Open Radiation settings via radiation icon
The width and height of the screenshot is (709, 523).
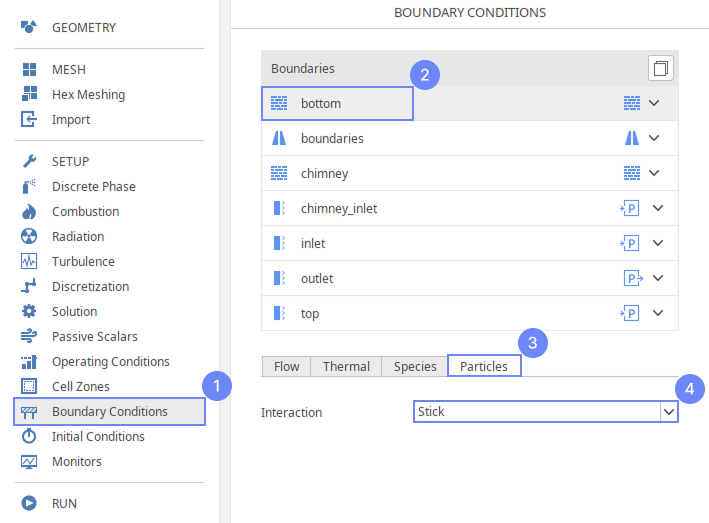pyautogui.click(x=29, y=237)
